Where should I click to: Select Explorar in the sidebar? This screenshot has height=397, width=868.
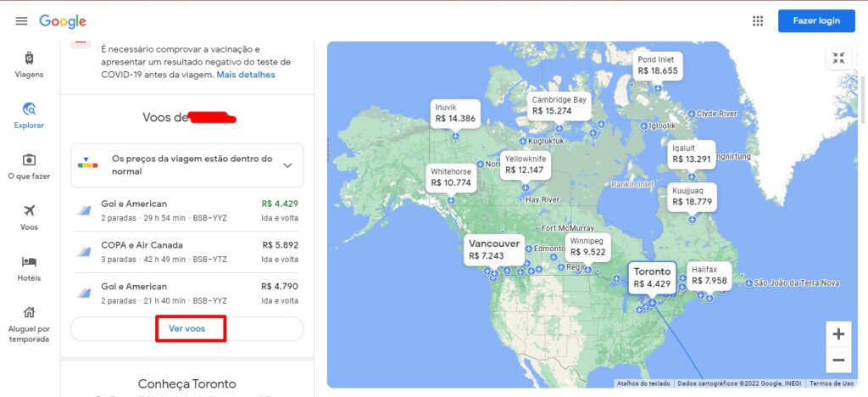click(29, 115)
